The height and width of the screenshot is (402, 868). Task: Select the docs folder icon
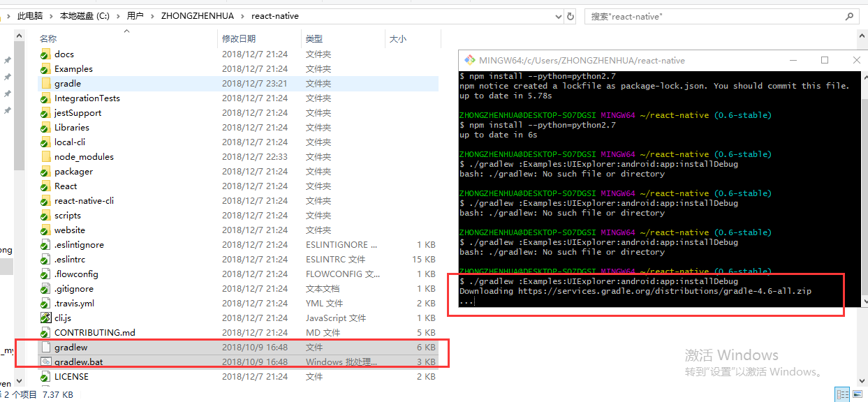tap(45, 54)
